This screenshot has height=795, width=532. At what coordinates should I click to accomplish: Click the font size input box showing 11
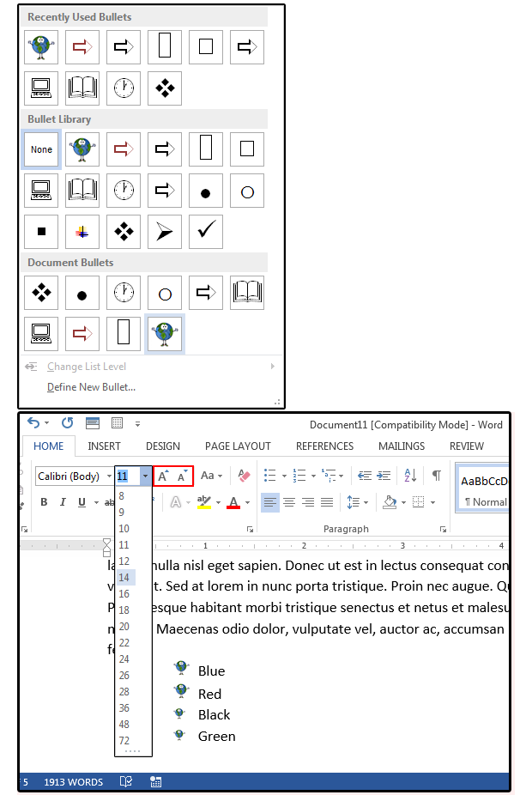[x=128, y=476]
